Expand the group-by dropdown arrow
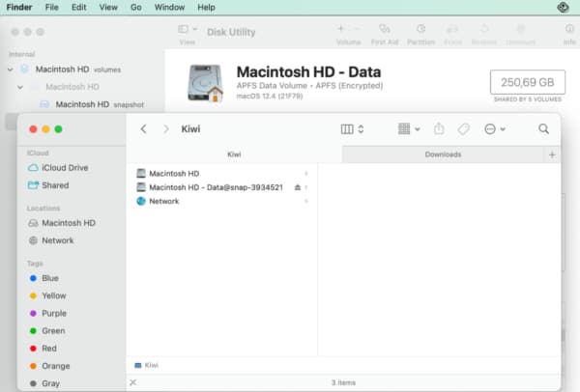The image size is (580, 392). [x=418, y=129]
